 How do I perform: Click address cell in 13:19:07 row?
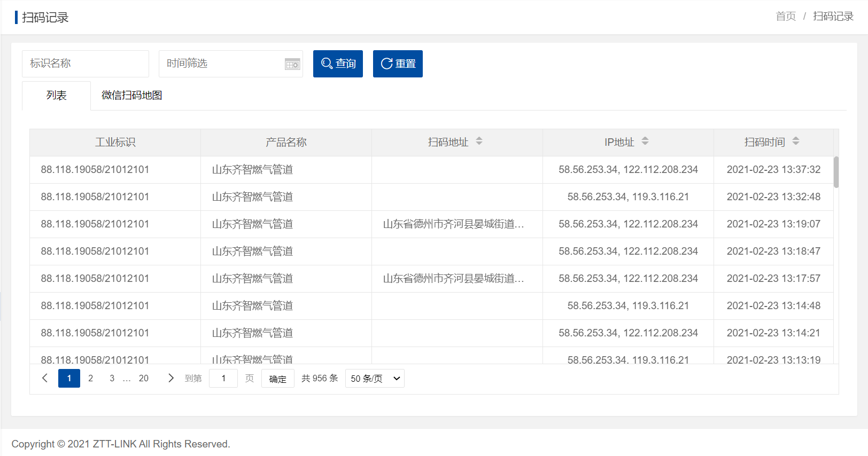pos(458,224)
